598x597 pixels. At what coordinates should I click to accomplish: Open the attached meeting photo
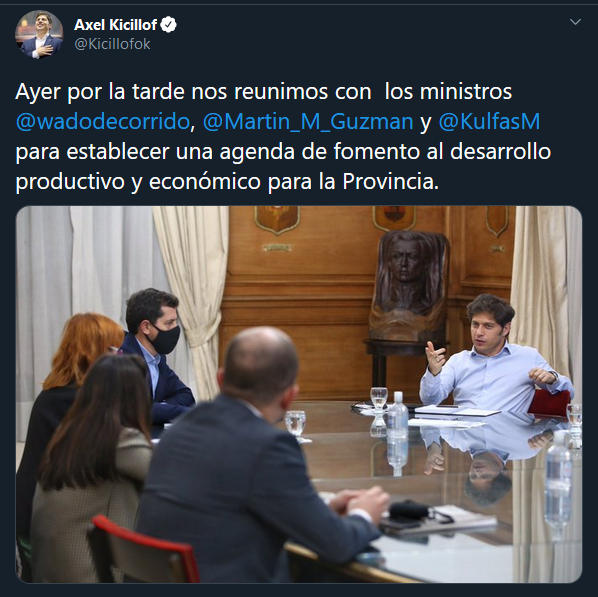click(x=299, y=394)
